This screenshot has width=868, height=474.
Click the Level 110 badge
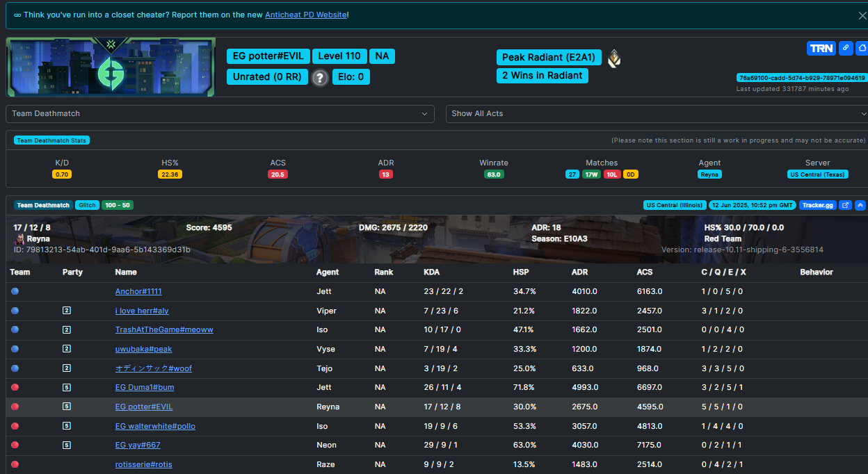click(x=339, y=56)
